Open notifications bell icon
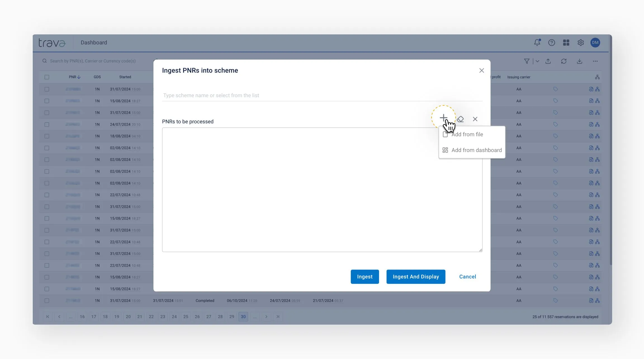Screen dimensions: 644x359 click(x=537, y=42)
